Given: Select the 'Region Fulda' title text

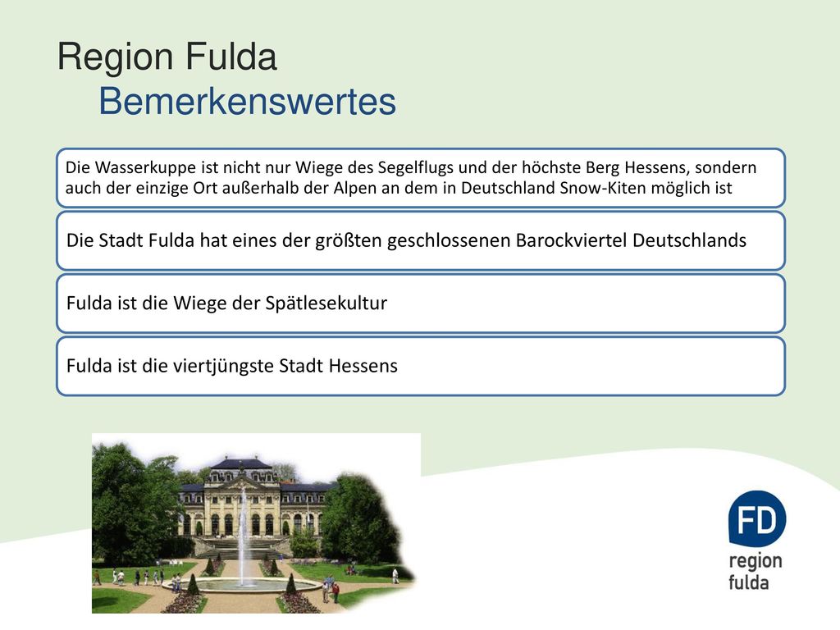Looking at the screenshot, I should click(167, 57).
